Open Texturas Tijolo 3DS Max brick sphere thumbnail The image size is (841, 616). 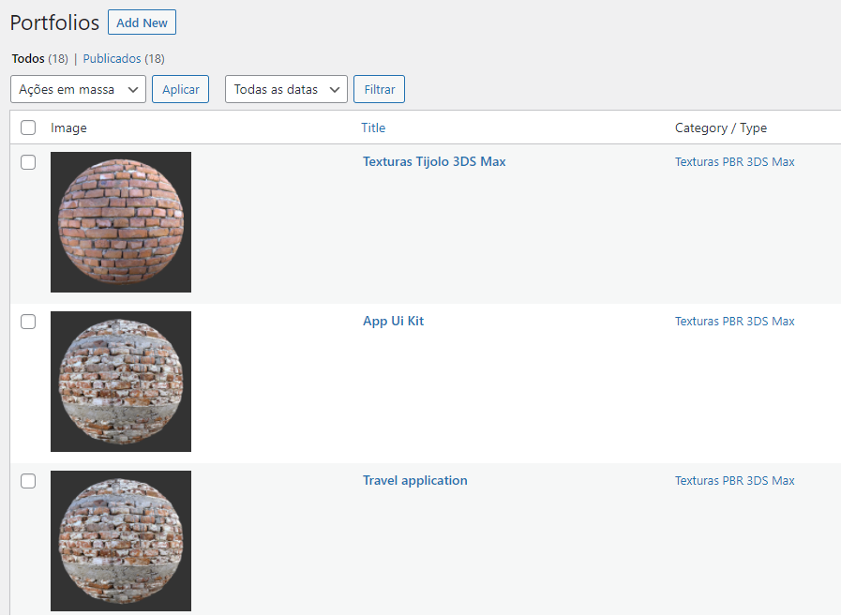121,222
